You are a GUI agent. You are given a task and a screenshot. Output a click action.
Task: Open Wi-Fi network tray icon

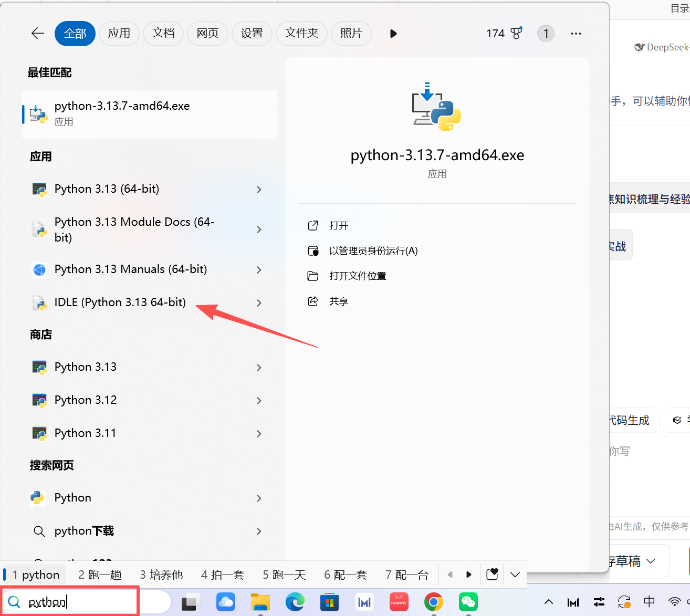point(675,602)
